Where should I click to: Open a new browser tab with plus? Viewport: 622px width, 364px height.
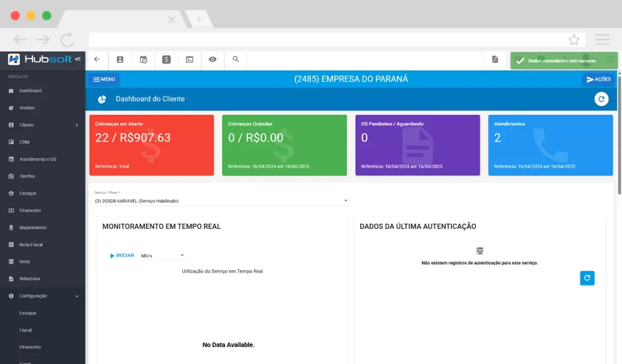[x=199, y=20]
